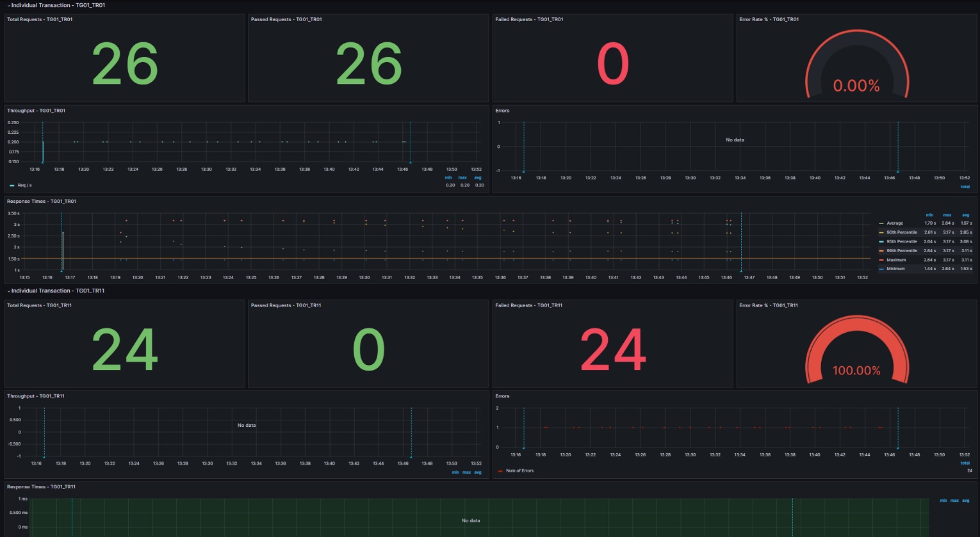Open Response Times - TG01_TR11 panel title menu
Screen dimensions: 980x537
click(x=41, y=486)
